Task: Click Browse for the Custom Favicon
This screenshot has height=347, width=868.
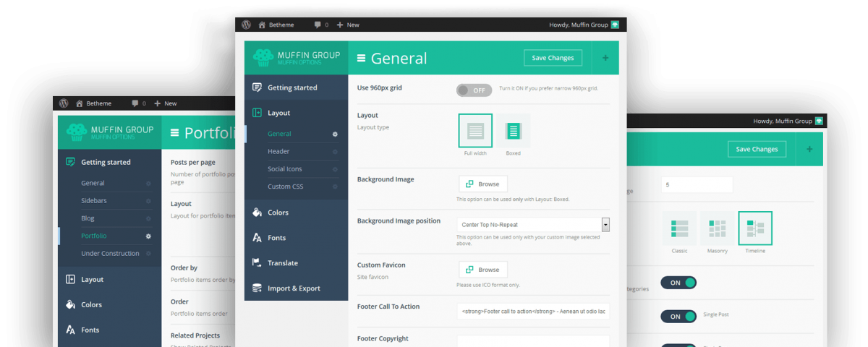Action: pyautogui.click(x=483, y=270)
